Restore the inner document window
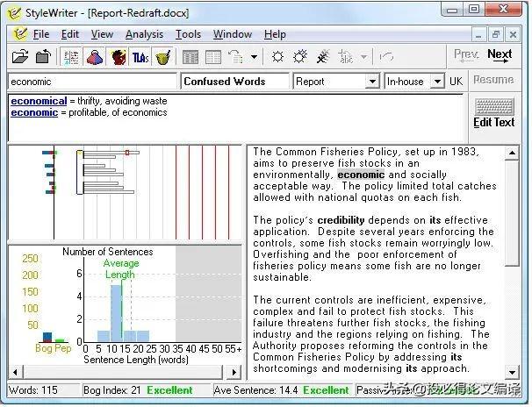Screen dimensions: 532x407 [496, 34]
